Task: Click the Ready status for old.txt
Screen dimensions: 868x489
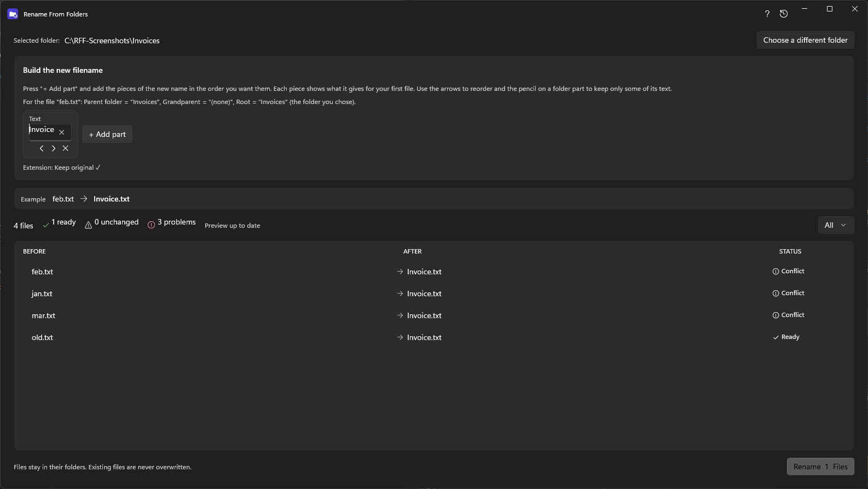Action: (x=786, y=337)
